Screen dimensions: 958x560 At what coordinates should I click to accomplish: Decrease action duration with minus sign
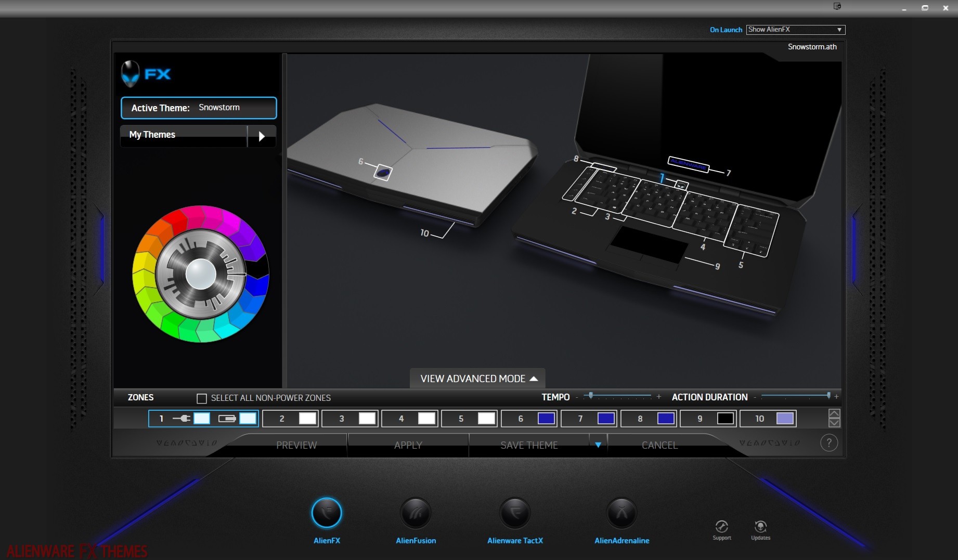click(x=755, y=397)
